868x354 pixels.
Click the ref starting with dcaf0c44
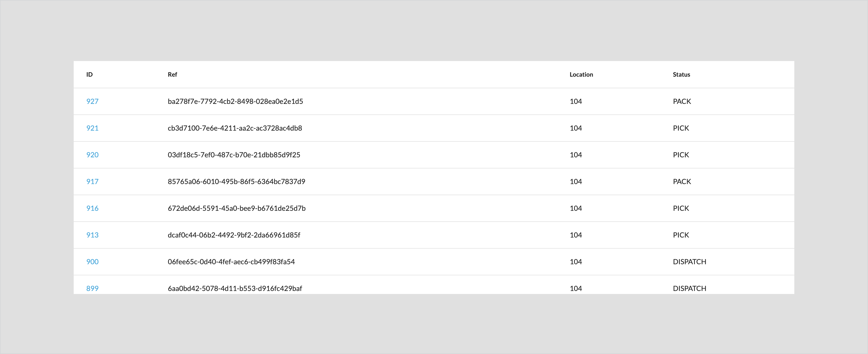[234, 235]
